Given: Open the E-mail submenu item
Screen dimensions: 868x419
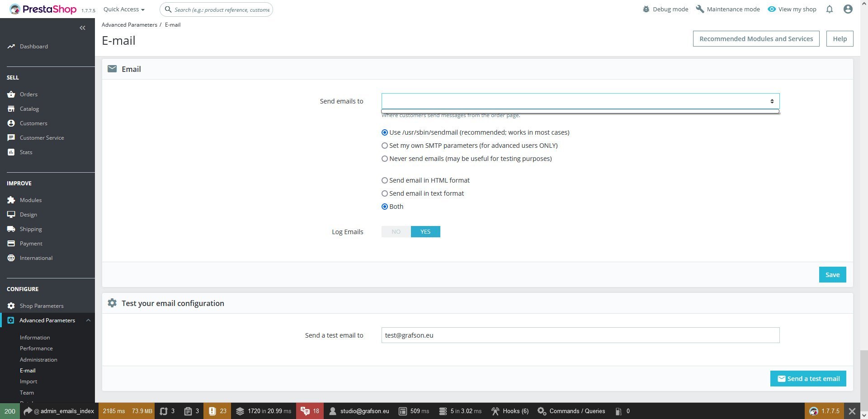Looking at the screenshot, I should point(28,371).
